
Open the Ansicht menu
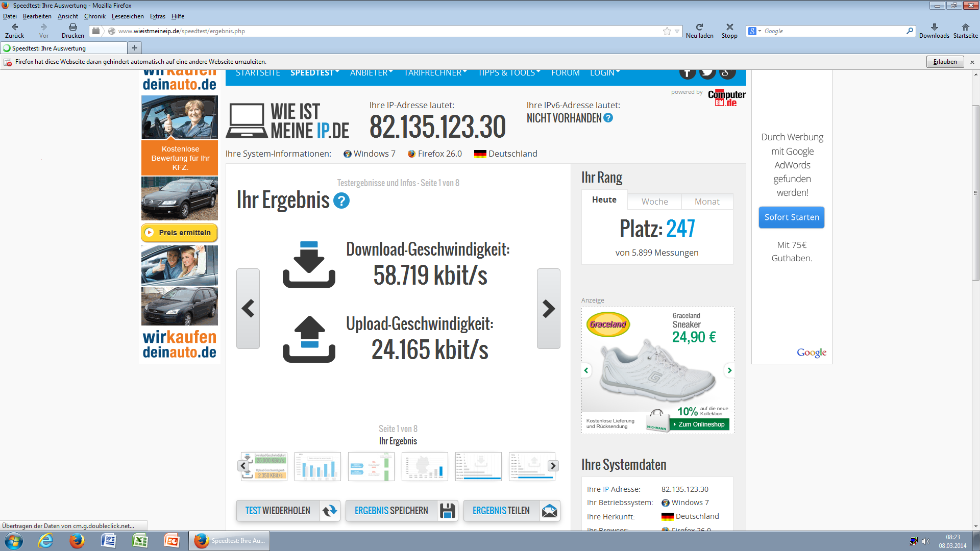(68, 16)
